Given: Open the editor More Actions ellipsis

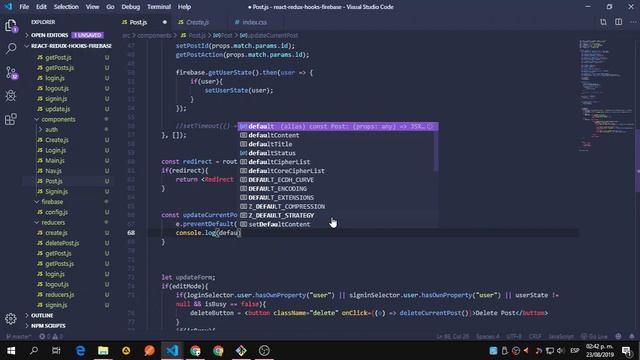Looking at the screenshot, I should [633, 22].
